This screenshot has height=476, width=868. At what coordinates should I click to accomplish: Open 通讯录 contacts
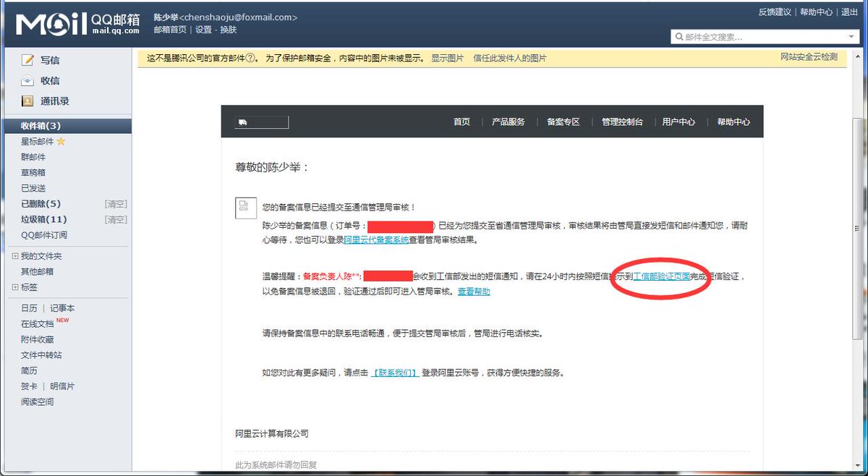click(x=55, y=101)
